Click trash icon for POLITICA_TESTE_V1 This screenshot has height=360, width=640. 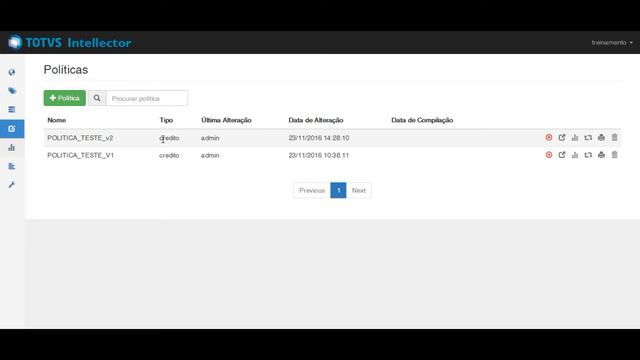(614, 155)
